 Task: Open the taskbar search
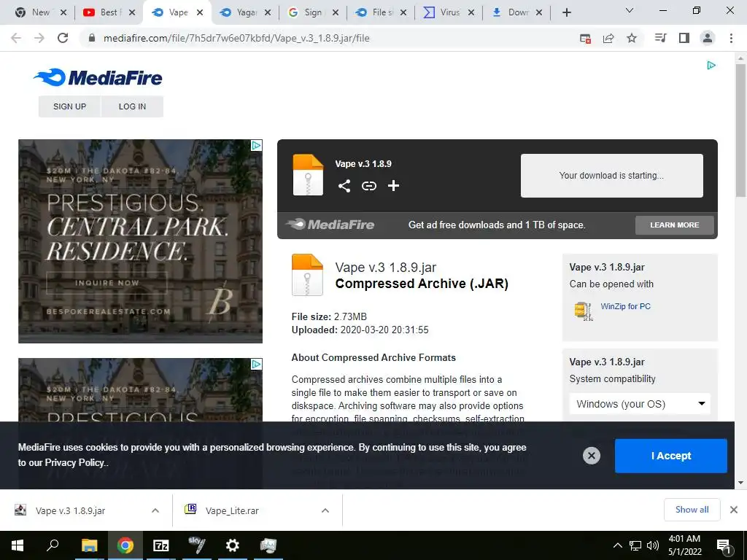coord(53,545)
